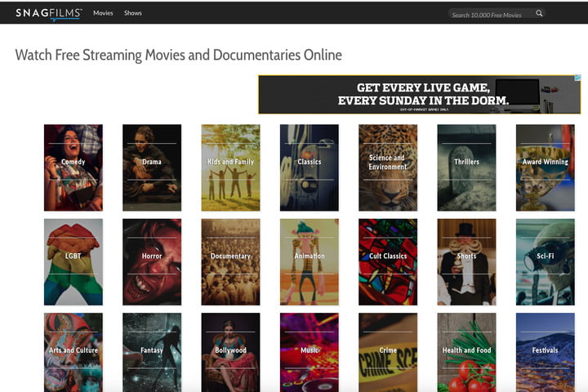Image resolution: width=588 pixels, height=392 pixels.
Task: Open the Shows menu item
Action: coord(133,13)
